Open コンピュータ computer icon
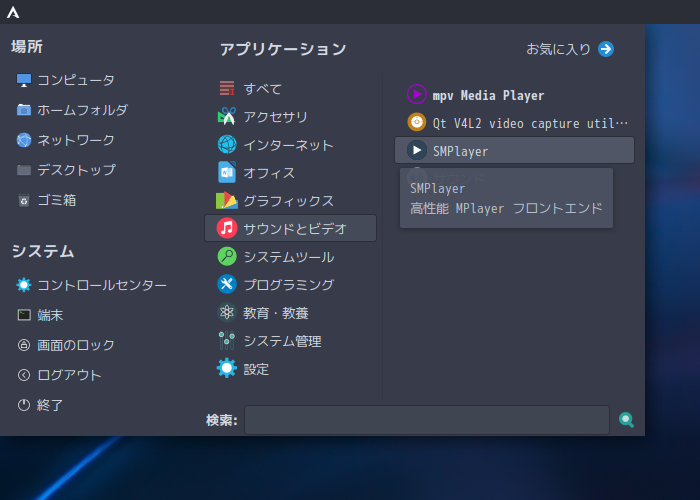Viewport: 700px width, 500px height. coord(24,80)
